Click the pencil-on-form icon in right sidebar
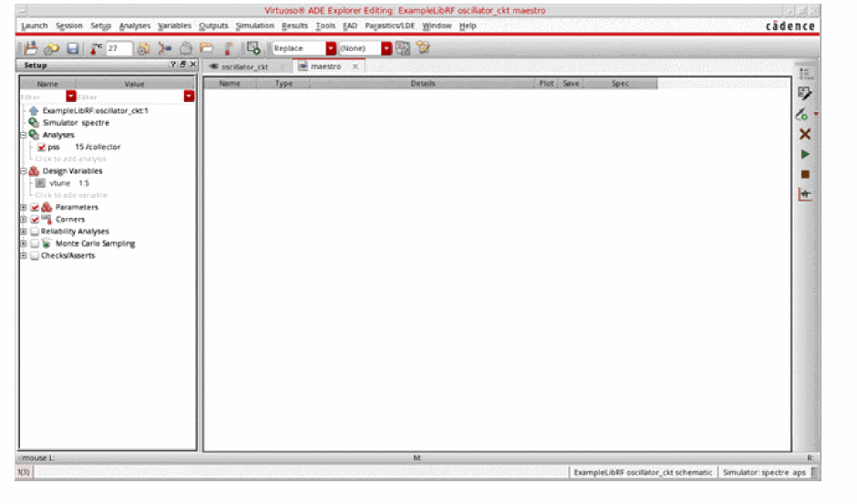Screen dimensions: 857x504 tap(804, 94)
